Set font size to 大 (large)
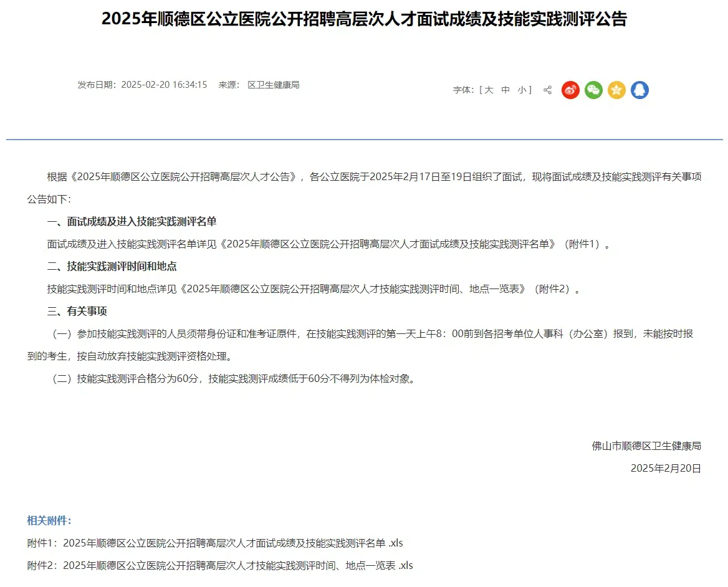The image size is (728, 587). coord(489,90)
